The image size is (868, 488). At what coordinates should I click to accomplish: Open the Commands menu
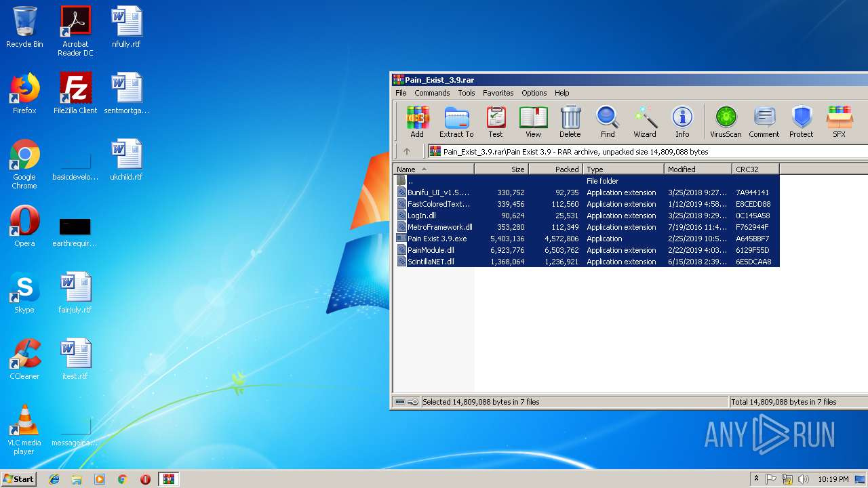point(432,93)
